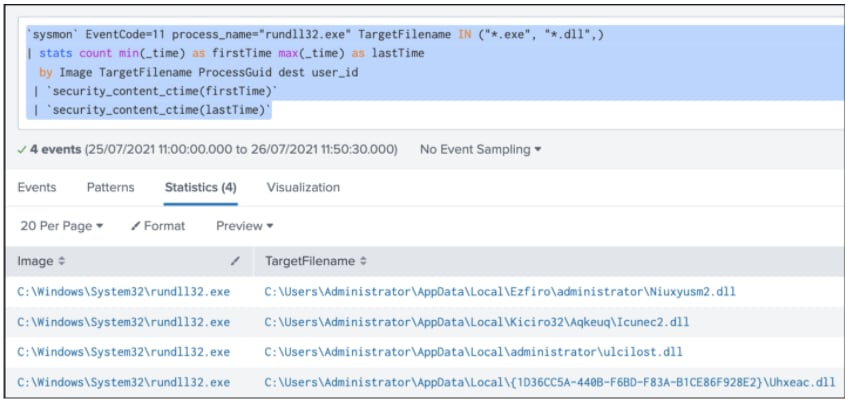The height and width of the screenshot is (402, 847).
Task: Click the Niuxyusm2.dll target filename
Action: coord(500,292)
